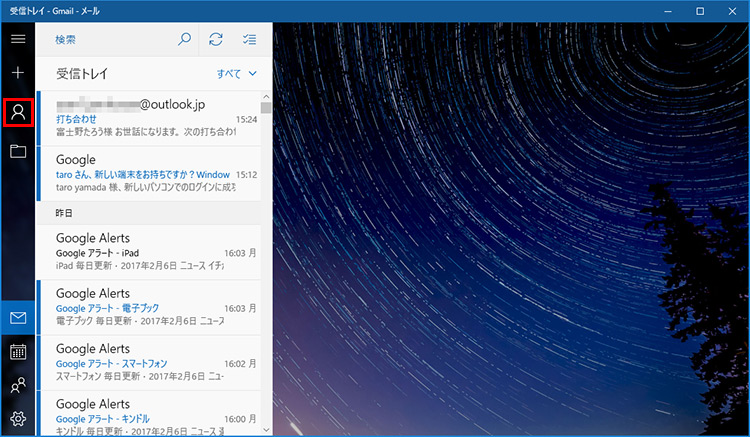This screenshot has width=750, height=437.
Task: Open the hamburger navigation menu
Action: click(18, 39)
